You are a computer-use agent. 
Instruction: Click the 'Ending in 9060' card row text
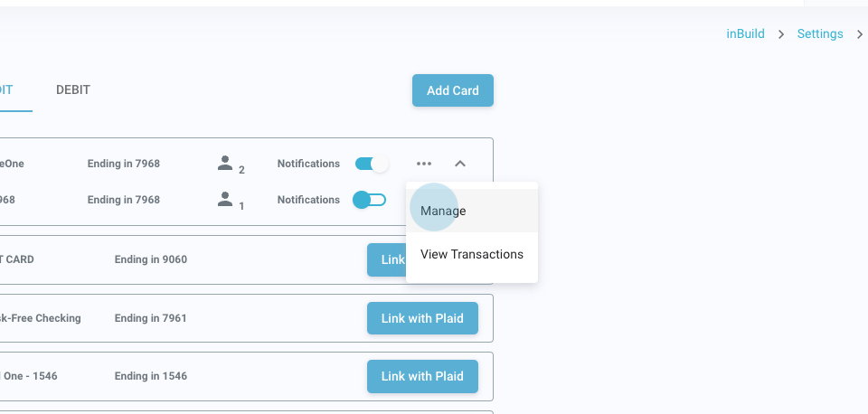click(x=151, y=259)
